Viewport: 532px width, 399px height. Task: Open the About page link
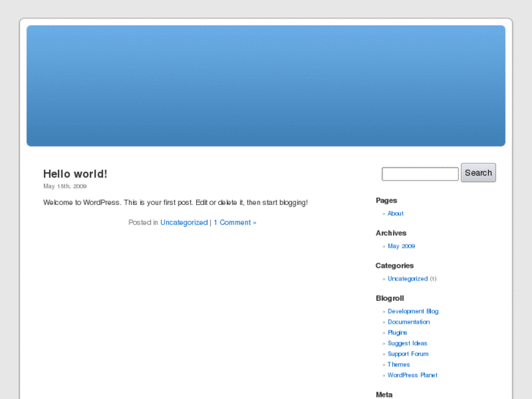[x=395, y=213]
